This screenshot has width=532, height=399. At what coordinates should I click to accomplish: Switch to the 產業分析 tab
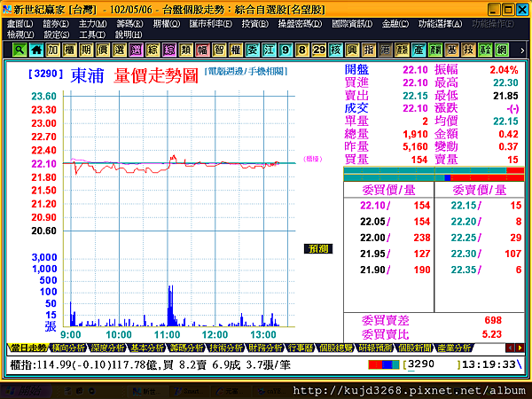(454, 348)
